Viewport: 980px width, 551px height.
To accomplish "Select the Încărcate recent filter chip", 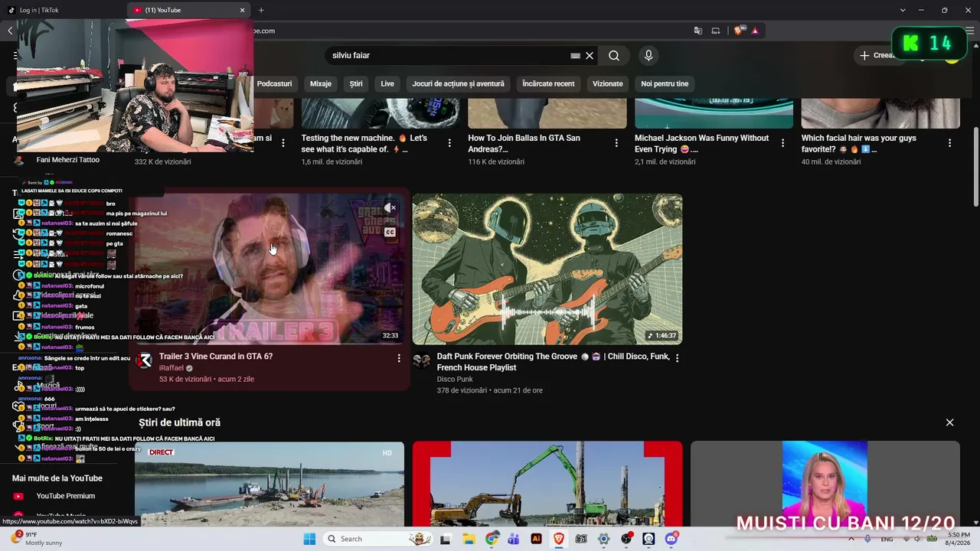I will [x=548, y=83].
